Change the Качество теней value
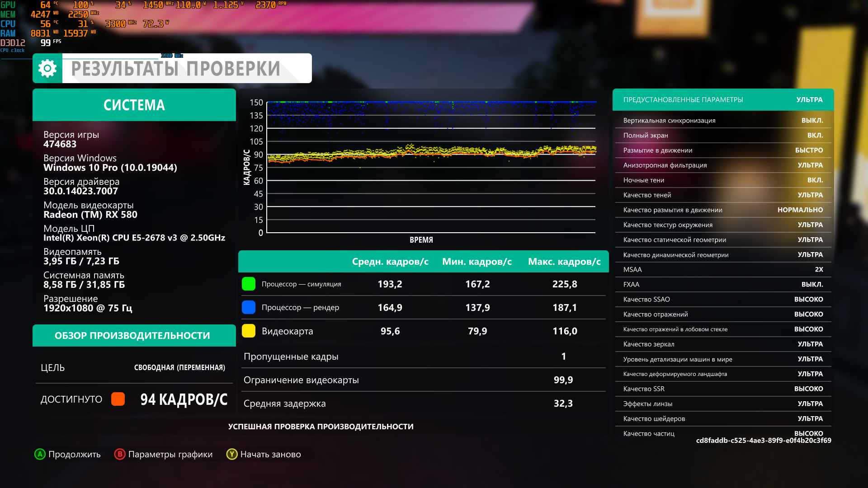This screenshot has width=868, height=488. tap(810, 195)
